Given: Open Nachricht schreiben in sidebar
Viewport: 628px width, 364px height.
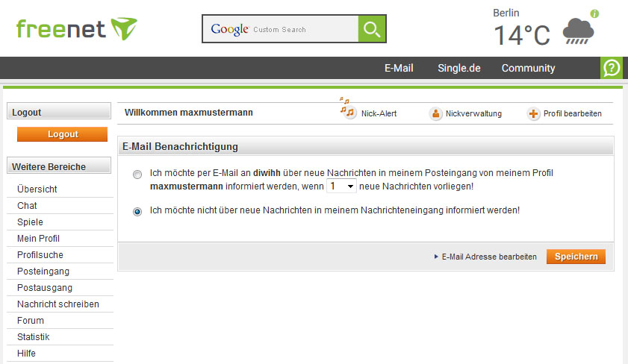Looking at the screenshot, I should pyautogui.click(x=60, y=304).
